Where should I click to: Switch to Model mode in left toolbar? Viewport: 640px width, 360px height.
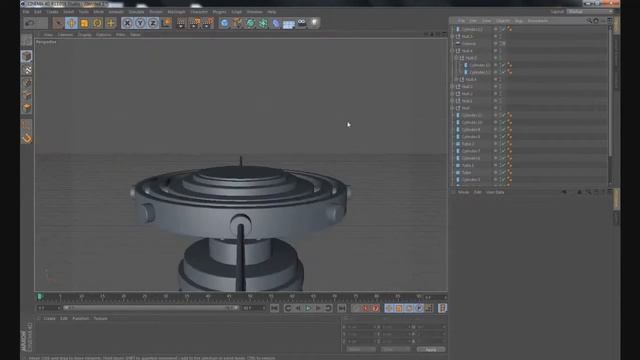[27, 56]
